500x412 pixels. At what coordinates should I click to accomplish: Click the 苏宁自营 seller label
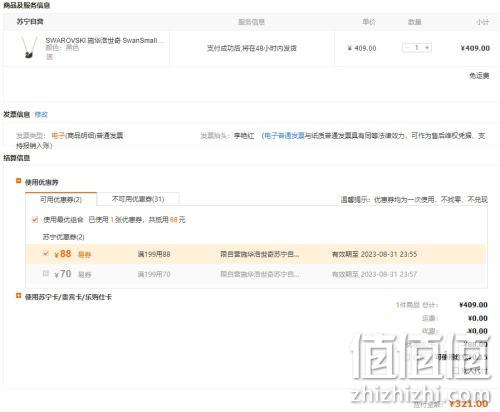[30, 22]
